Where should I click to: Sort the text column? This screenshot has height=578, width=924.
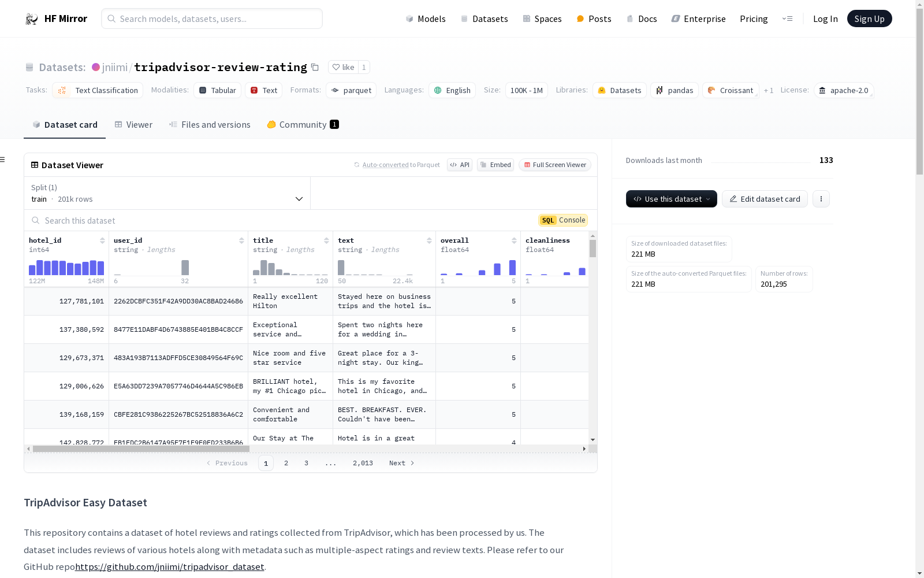point(429,240)
